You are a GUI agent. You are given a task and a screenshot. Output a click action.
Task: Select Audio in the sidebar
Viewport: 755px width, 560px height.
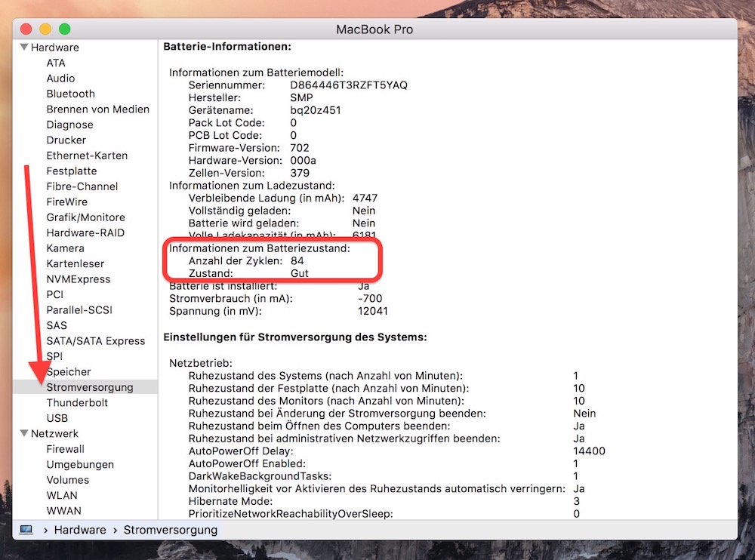coord(60,78)
